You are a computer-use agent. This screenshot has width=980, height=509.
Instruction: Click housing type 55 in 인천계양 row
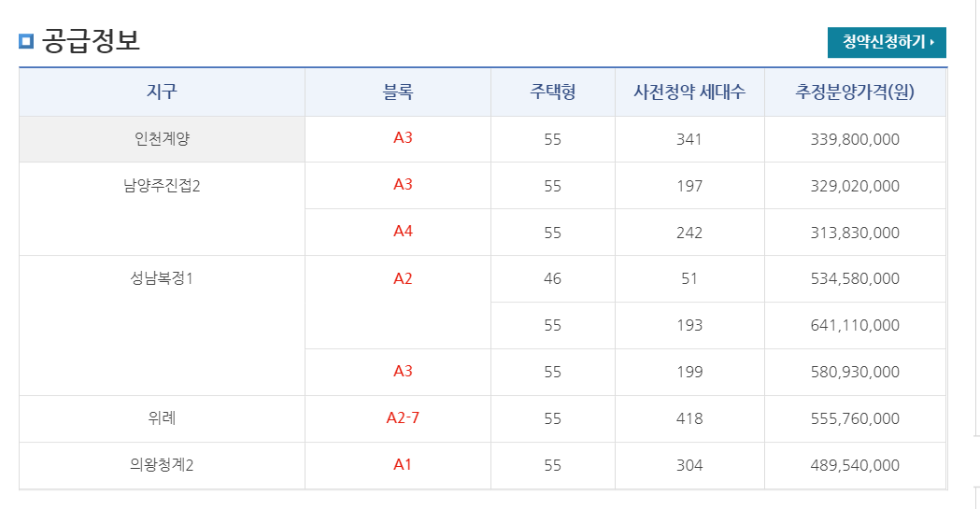[552, 139]
